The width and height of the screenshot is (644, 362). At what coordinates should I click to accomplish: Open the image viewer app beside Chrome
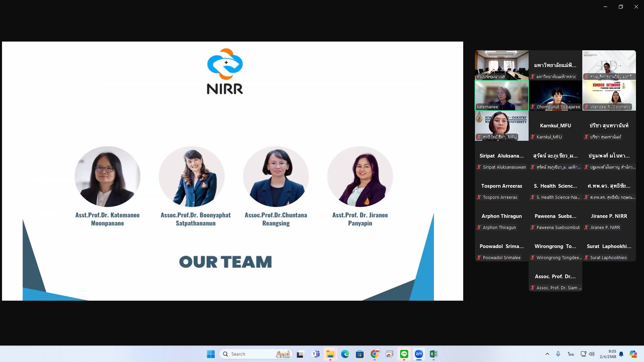389,354
